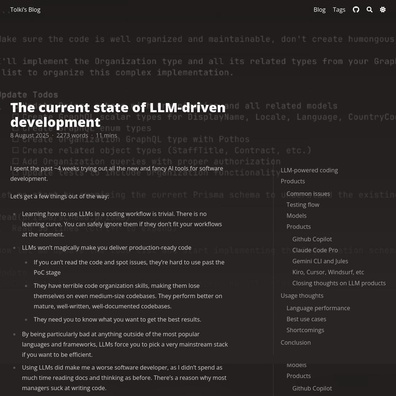This screenshot has height=396, width=396.
Task: Jump to Testing flow section
Action: point(303,205)
